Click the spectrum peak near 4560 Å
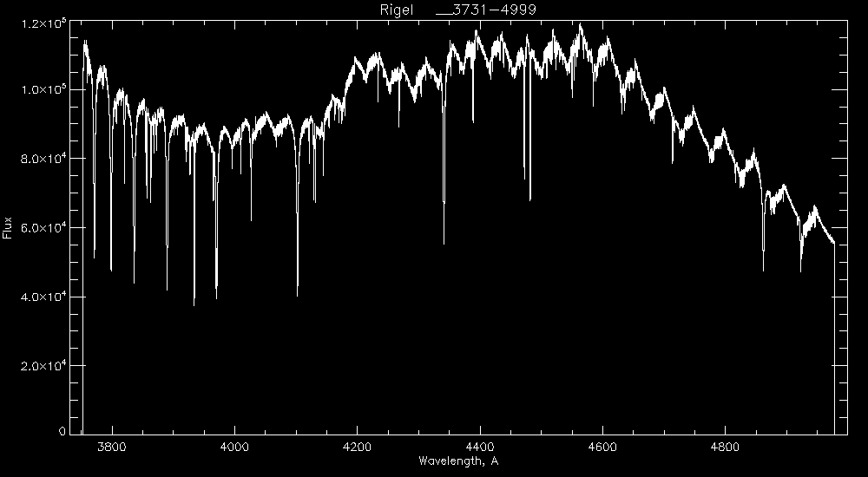868x477 pixels. click(x=580, y=28)
